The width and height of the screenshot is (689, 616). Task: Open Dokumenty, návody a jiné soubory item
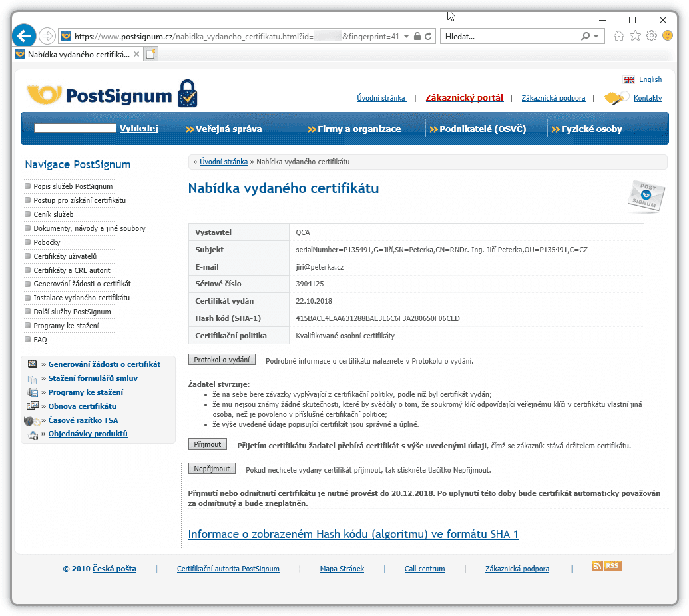(x=89, y=228)
